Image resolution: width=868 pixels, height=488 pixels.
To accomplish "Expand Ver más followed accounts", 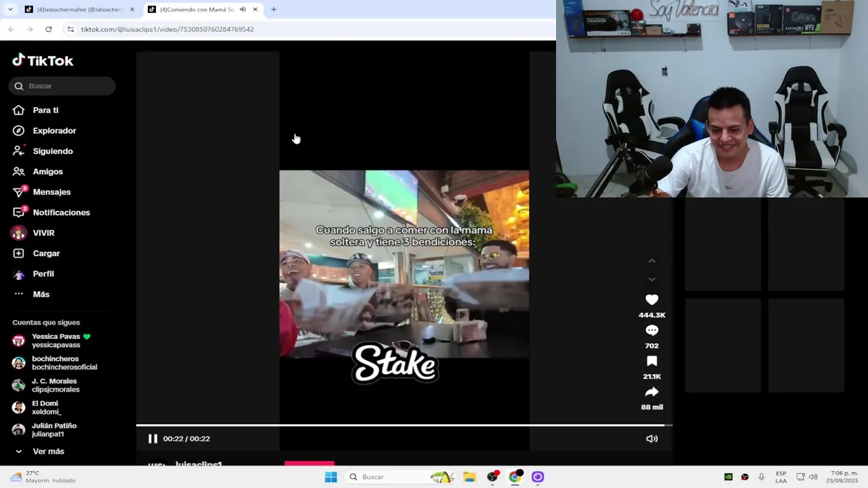I will click(48, 451).
